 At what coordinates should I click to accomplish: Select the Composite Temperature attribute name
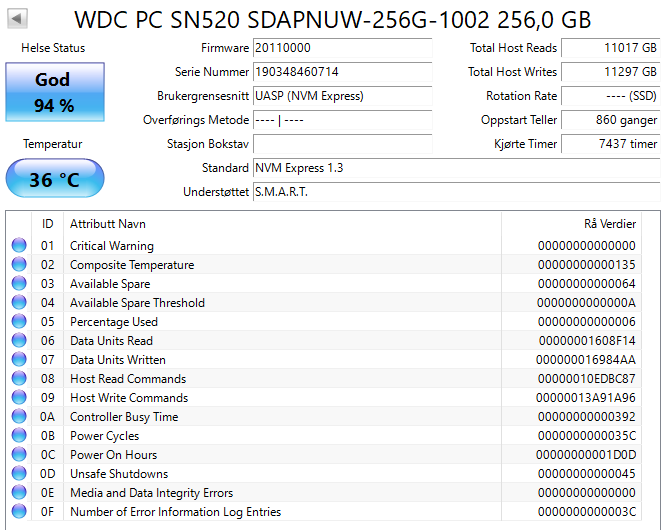tap(132, 265)
